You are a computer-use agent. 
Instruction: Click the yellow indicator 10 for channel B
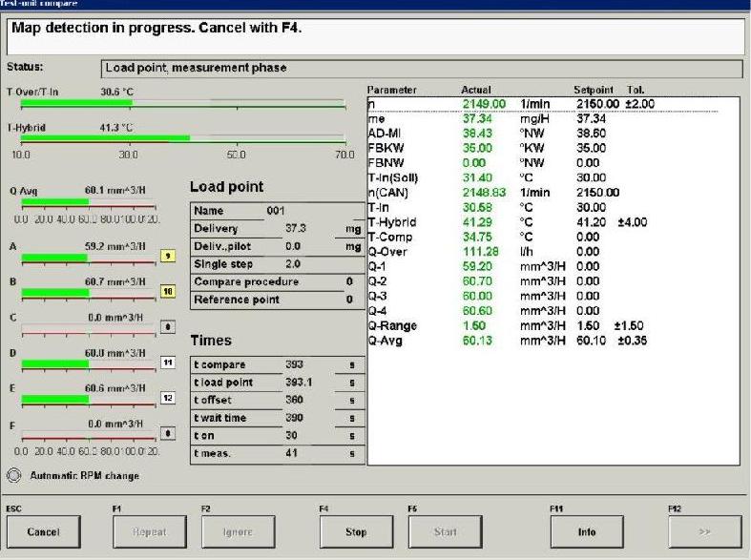tap(168, 291)
